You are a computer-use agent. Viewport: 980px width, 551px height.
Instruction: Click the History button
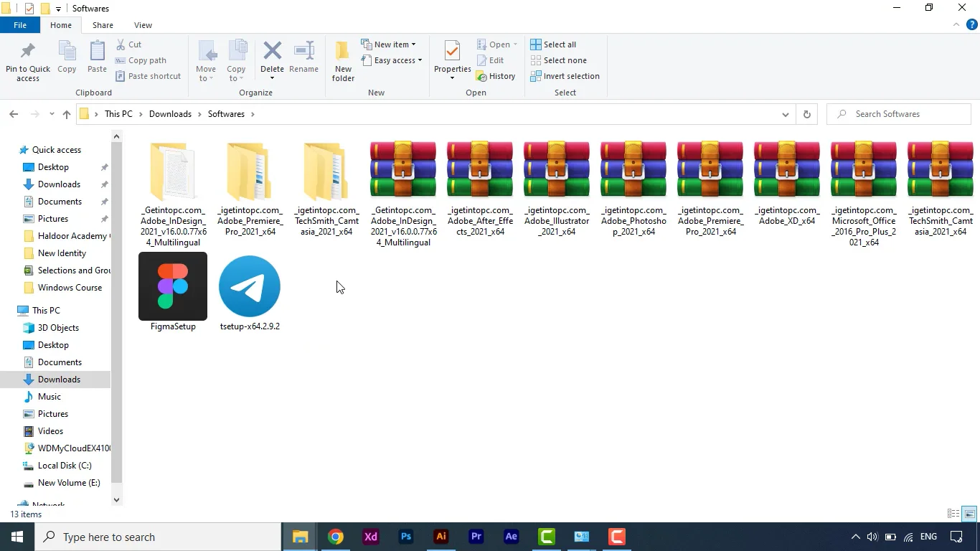[x=496, y=76]
